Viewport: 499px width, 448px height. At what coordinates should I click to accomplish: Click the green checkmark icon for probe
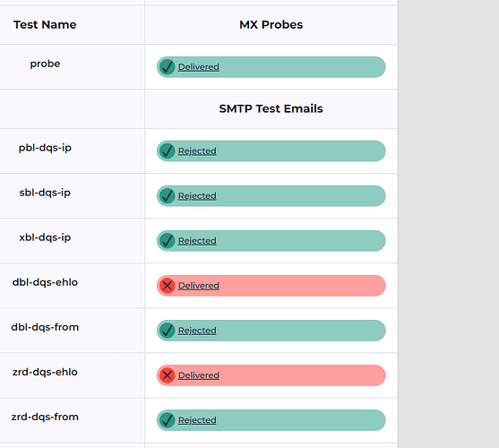[167, 67]
